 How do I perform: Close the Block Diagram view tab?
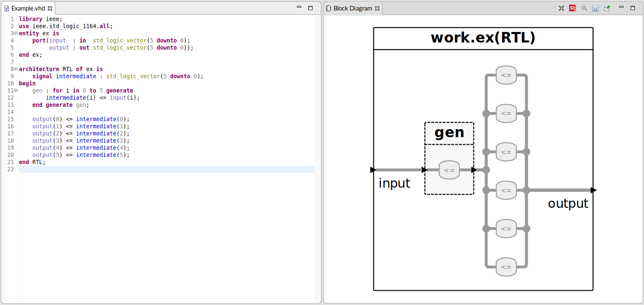pos(377,8)
